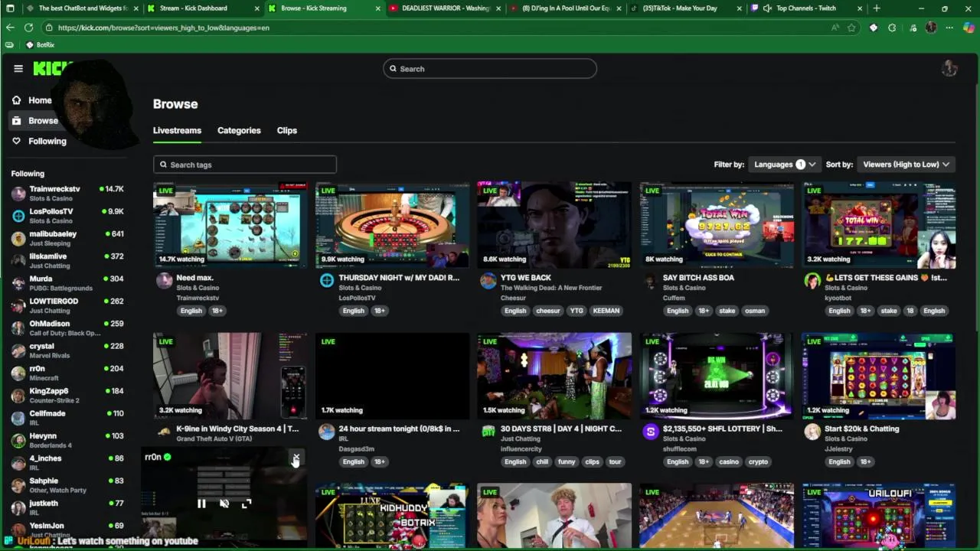The height and width of the screenshot is (551, 980).
Task: Click the main Search field
Action: point(490,69)
